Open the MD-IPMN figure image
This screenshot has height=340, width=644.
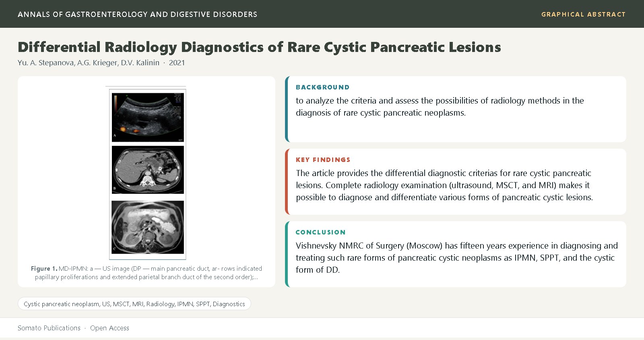coord(147,173)
